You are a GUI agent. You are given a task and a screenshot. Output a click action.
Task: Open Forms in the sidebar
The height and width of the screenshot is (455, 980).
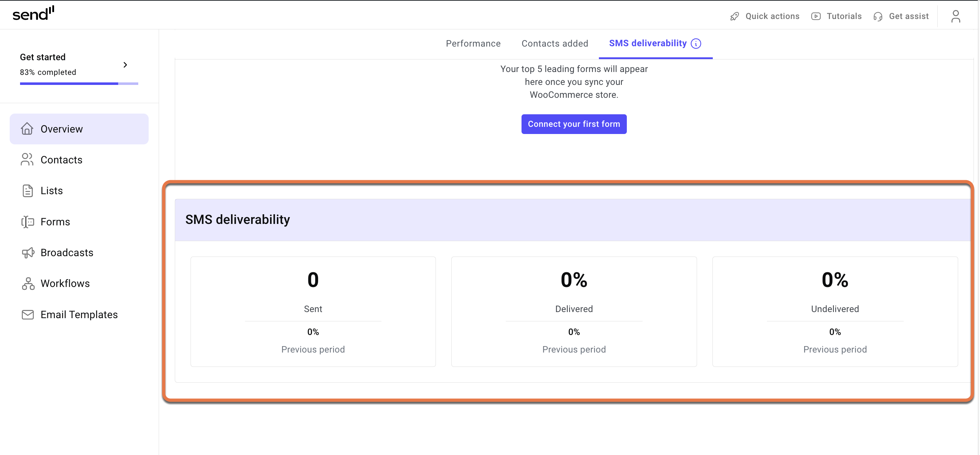coord(79,221)
